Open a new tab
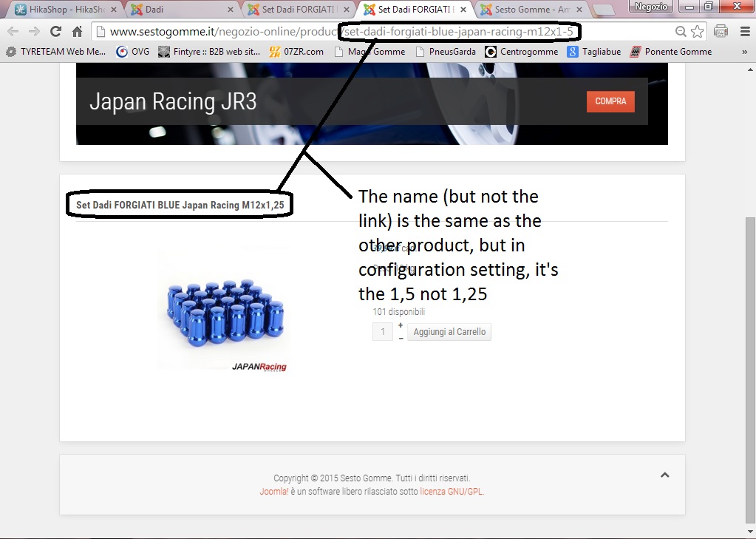 point(603,10)
